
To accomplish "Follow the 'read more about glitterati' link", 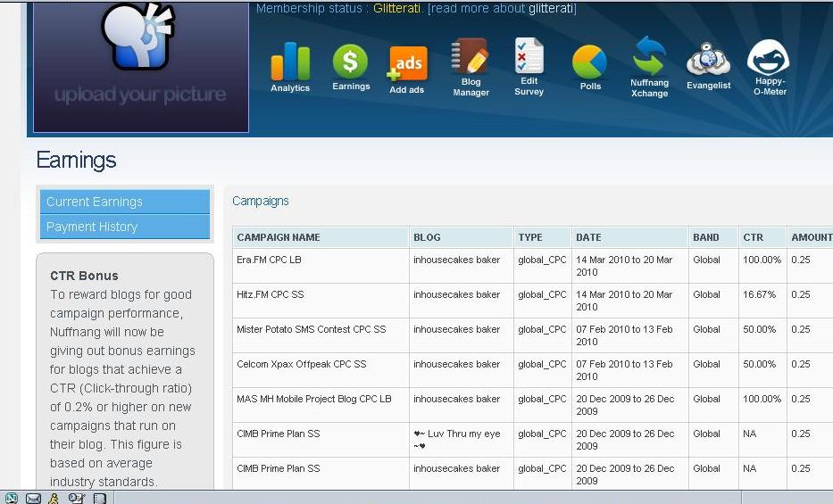I will 502,8.
